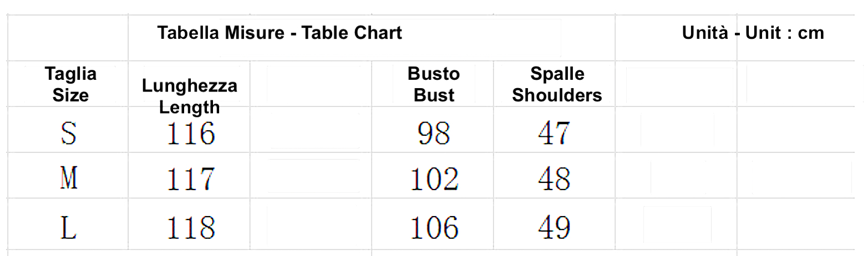Screen dimensions: 868x256
Task: Click the size M row label
Action: click(68, 180)
